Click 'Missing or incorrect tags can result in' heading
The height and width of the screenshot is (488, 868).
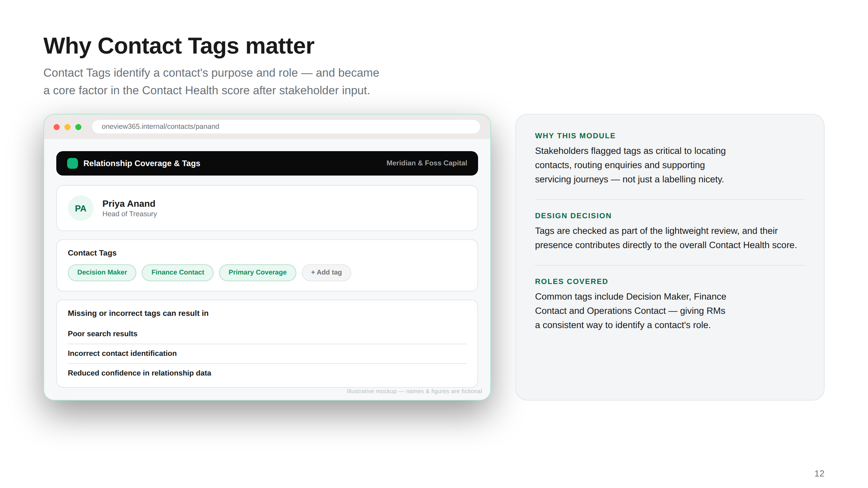click(x=138, y=313)
